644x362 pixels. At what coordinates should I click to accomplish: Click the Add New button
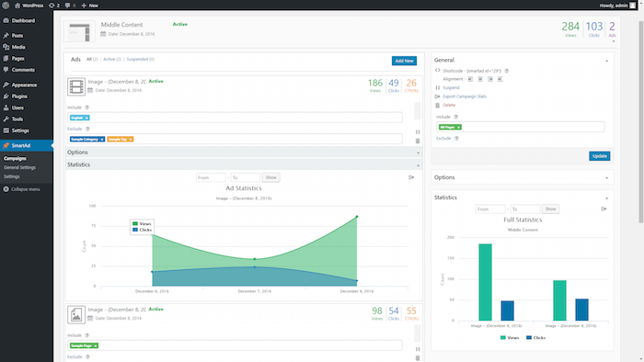tap(404, 61)
